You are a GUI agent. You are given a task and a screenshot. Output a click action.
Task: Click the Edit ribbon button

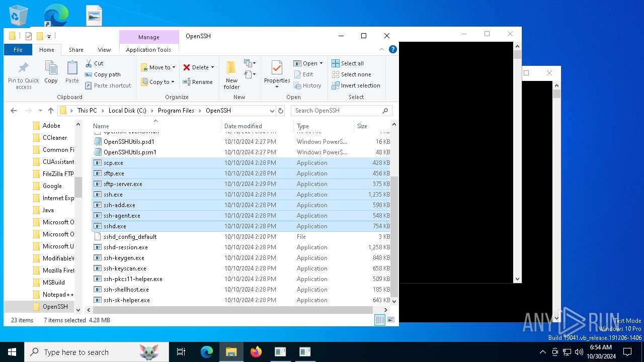303,74
